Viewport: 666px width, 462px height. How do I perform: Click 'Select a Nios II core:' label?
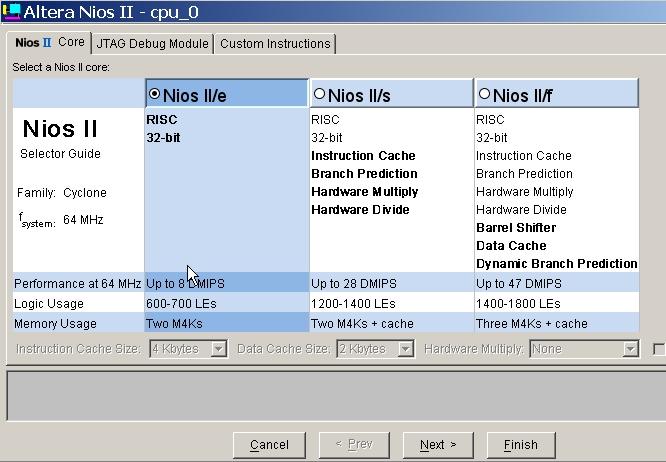click(61, 67)
